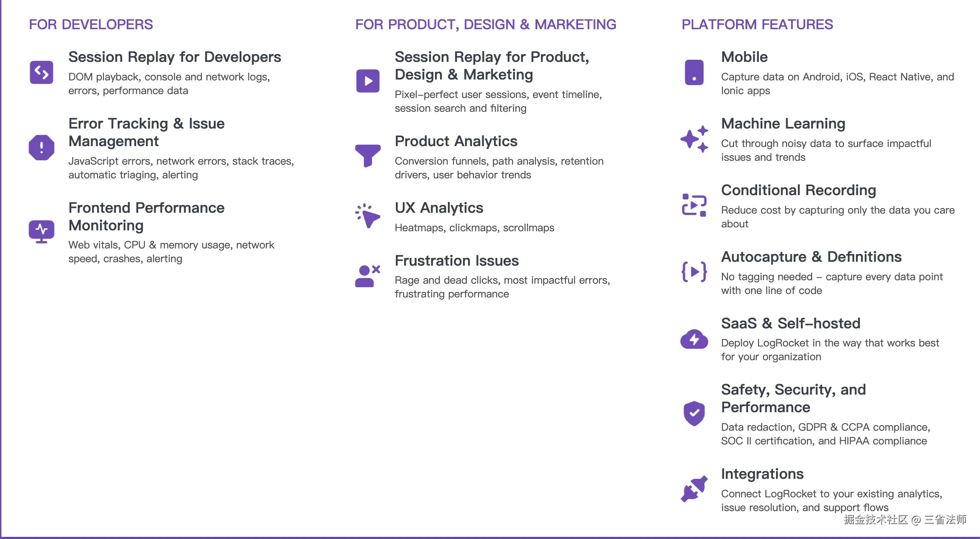Click the Frontend Performance Monitoring monitor icon
The width and height of the screenshot is (980, 539).
tap(41, 231)
